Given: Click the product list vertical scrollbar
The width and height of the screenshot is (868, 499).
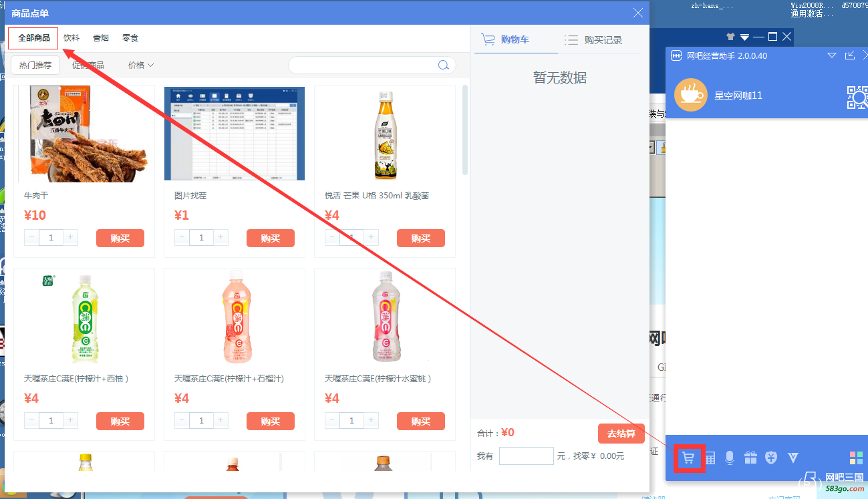Looking at the screenshot, I should coord(465,130).
